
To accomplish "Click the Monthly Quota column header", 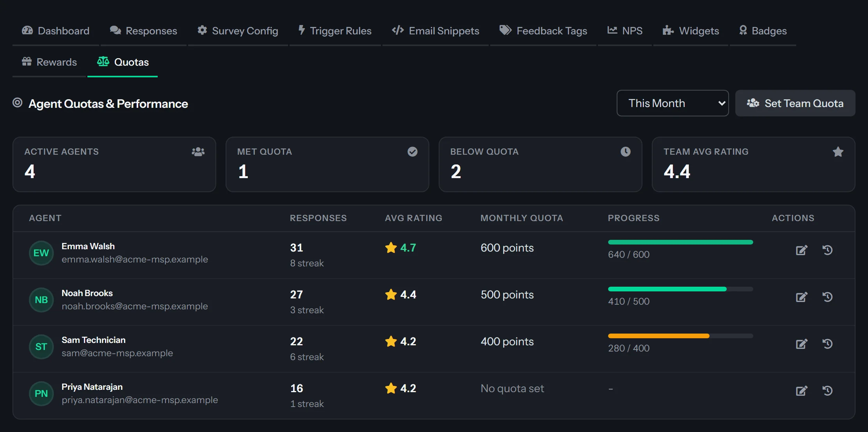I will coord(522,218).
